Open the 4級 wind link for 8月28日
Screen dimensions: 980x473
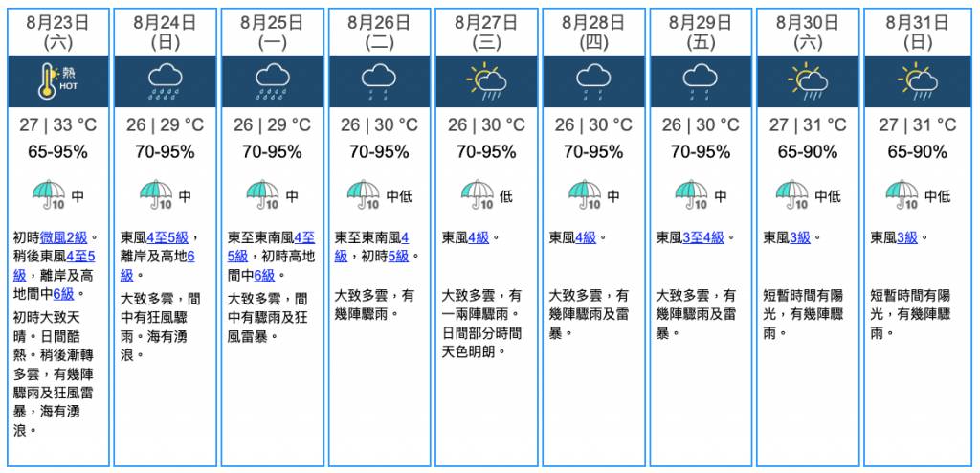click(586, 237)
